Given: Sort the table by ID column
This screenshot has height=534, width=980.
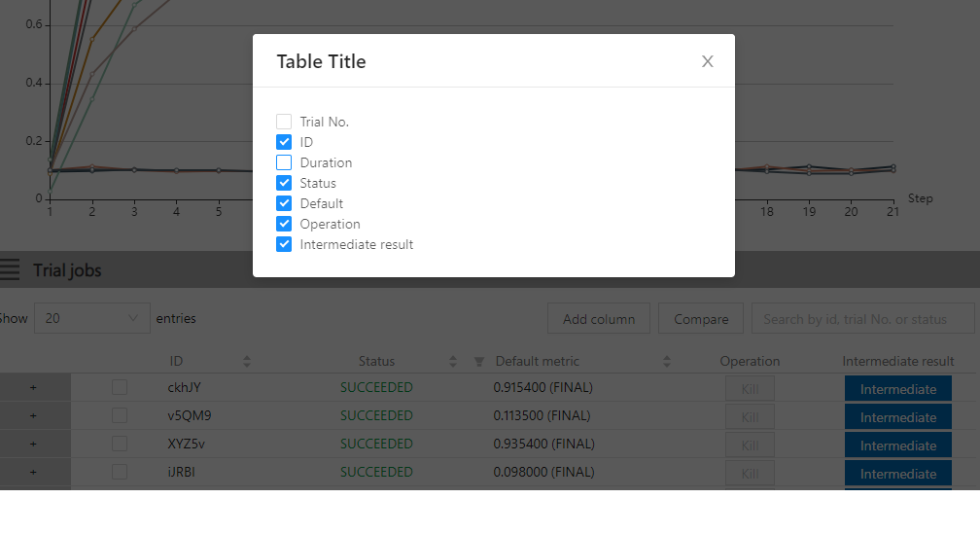Looking at the screenshot, I should pyautogui.click(x=247, y=361).
